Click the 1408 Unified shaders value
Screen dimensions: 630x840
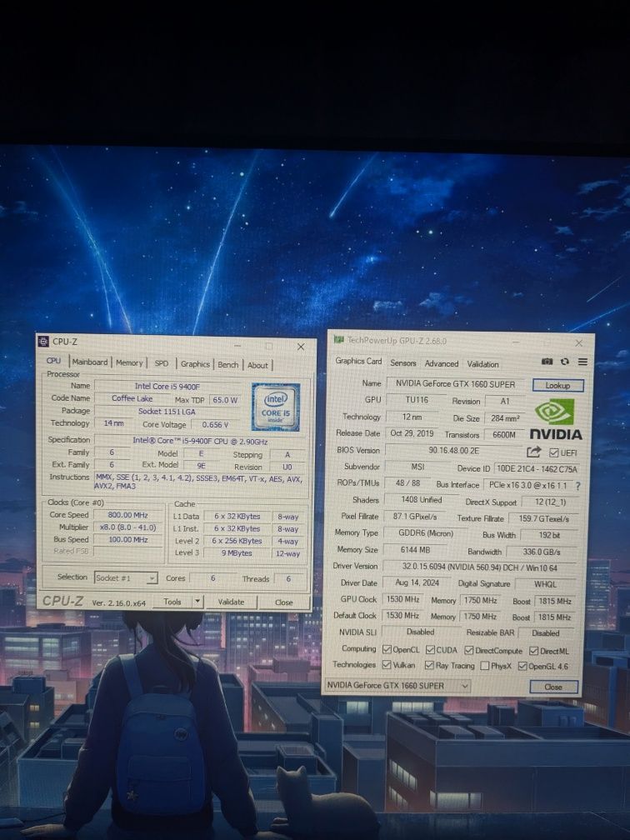click(x=422, y=499)
